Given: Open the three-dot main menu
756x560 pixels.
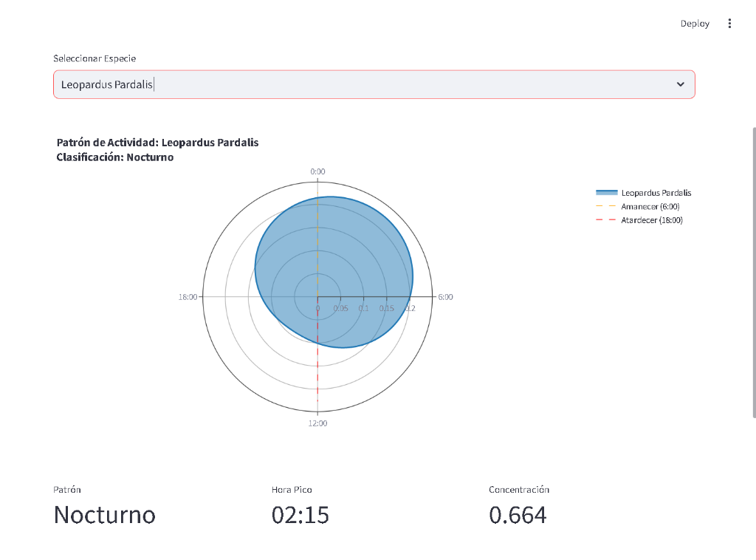Looking at the screenshot, I should [x=729, y=24].
